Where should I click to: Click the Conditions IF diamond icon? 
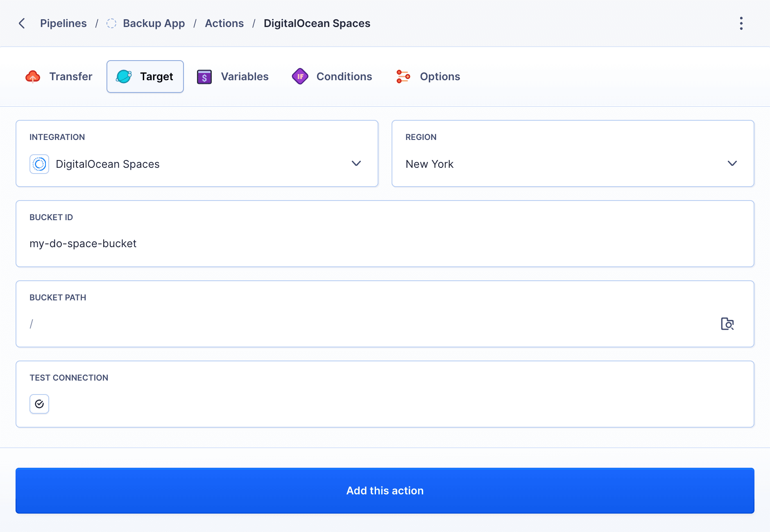(x=300, y=76)
